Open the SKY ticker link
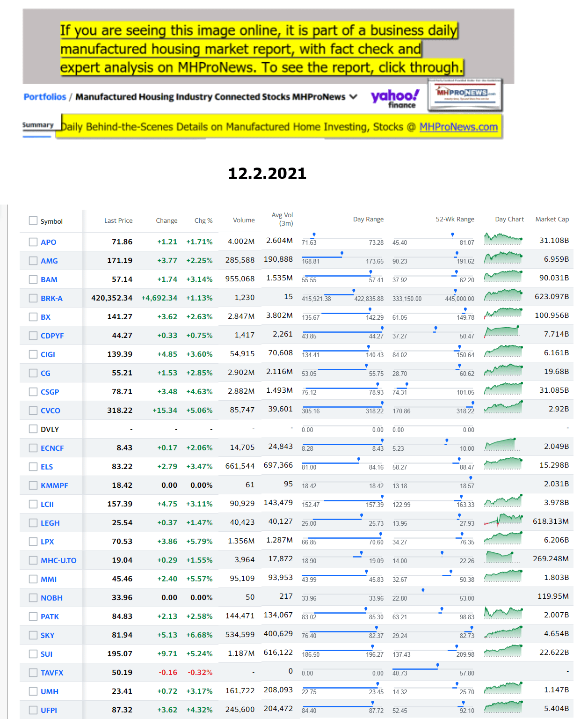This screenshot has width=588, height=719. [x=48, y=635]
